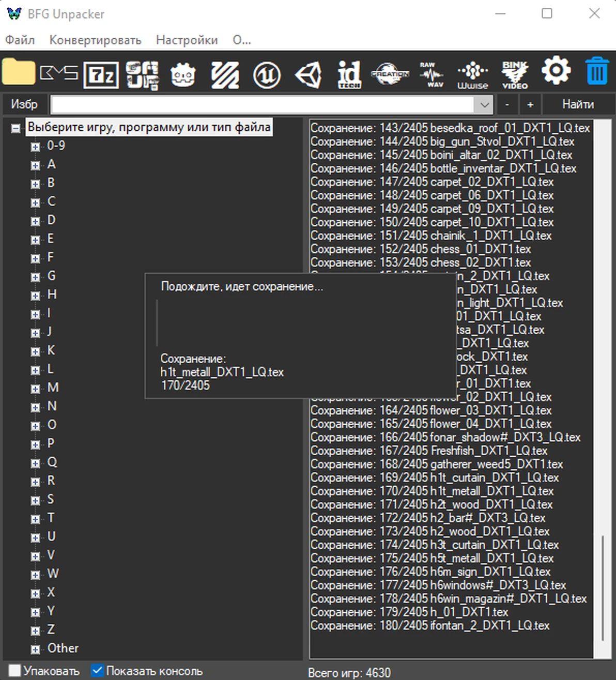Collapse the root tree node
The width and height of the screenshot is (616, 680).
[x=16, y=128]
